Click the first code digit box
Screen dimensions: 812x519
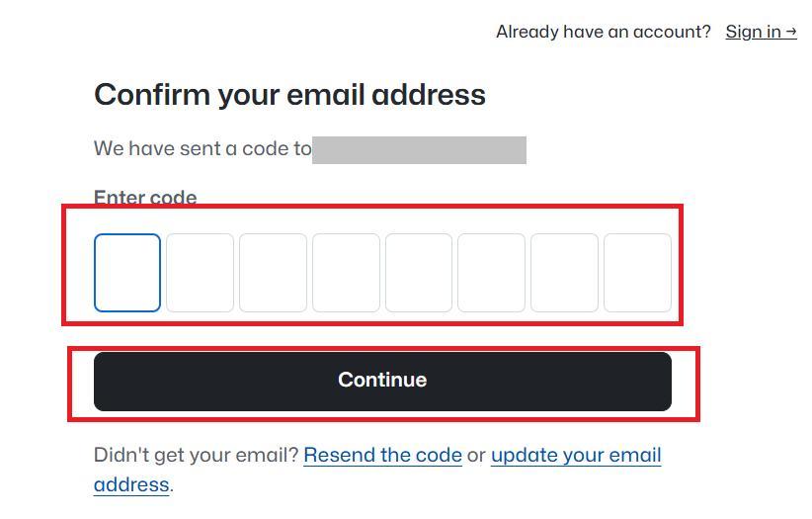(127, 273)
